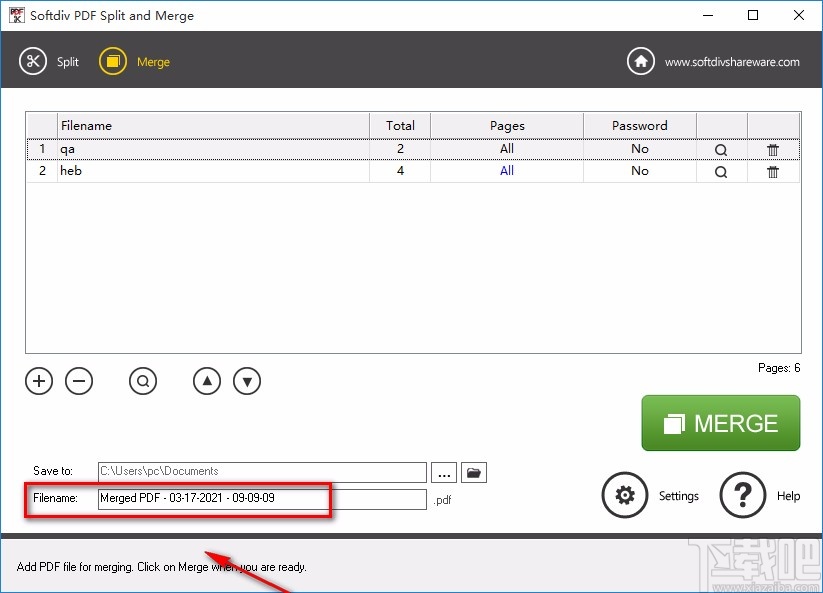Click the Filename text field

tap(262, 499)
